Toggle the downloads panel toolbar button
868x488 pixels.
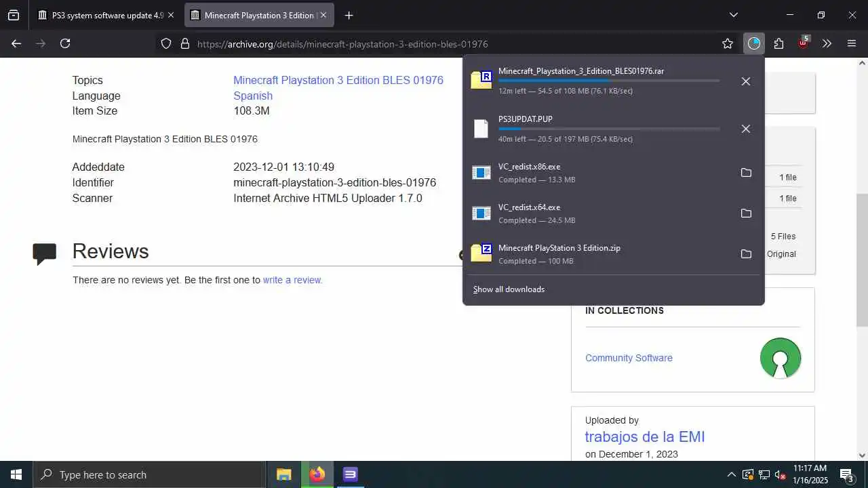click(753, 43)
